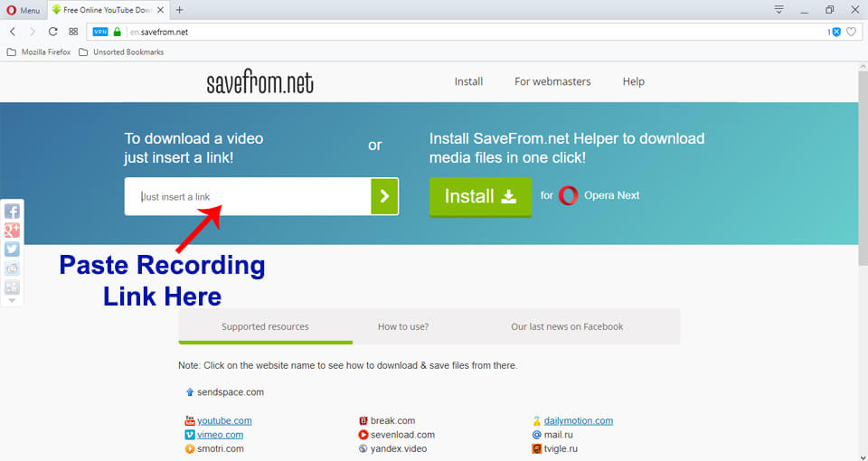Click the Opera Next logo icon
Viewport: 868px width, 461px height.
tap(568, 195)
